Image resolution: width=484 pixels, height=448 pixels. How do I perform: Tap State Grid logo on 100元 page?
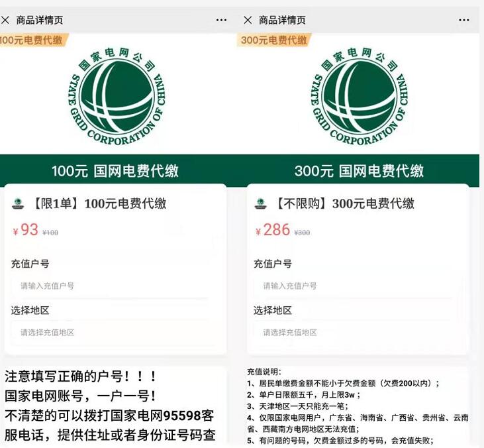click(x=117, y=96)
